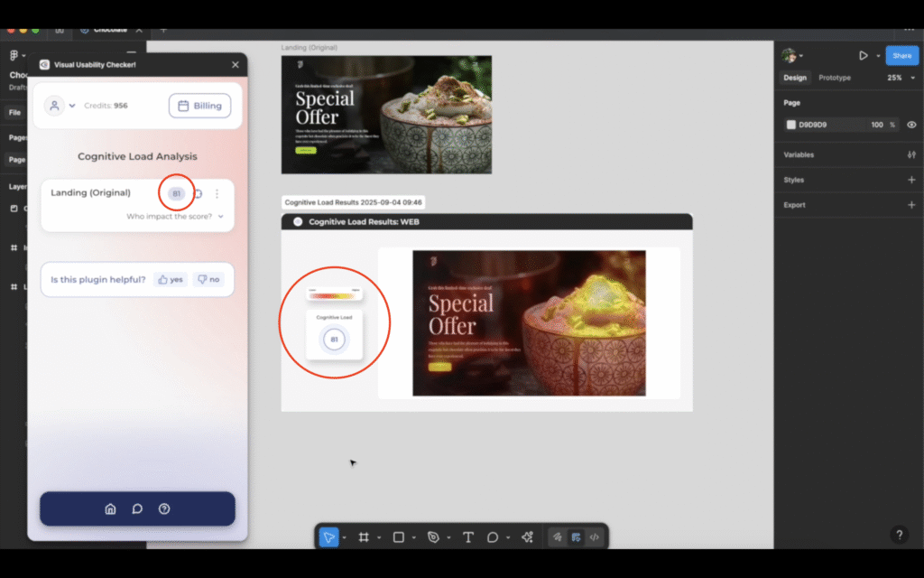Viewport: 924px width, 578px height.
Task: Toggle page background visibility eye icon
Action: coord(911,125)
